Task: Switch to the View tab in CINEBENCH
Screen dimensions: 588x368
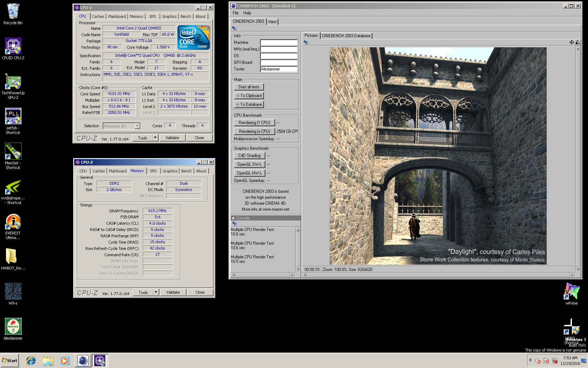Action: point(272,22)
